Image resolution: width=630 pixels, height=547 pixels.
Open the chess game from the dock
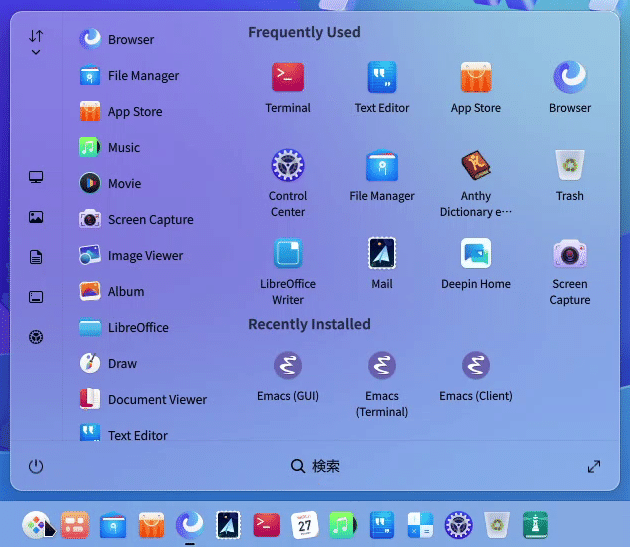535,525
